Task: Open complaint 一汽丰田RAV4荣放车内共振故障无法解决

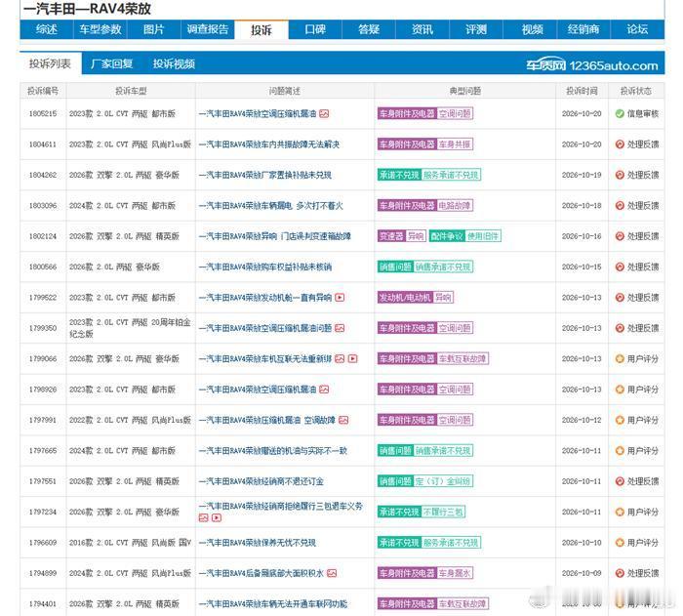Action: tap(269, 144)
